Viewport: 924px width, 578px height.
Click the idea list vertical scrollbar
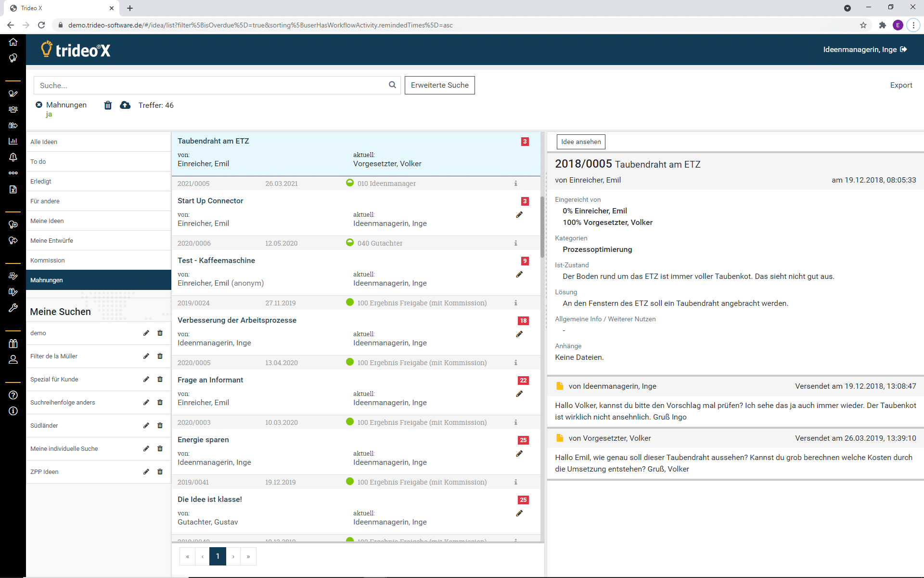542,226
